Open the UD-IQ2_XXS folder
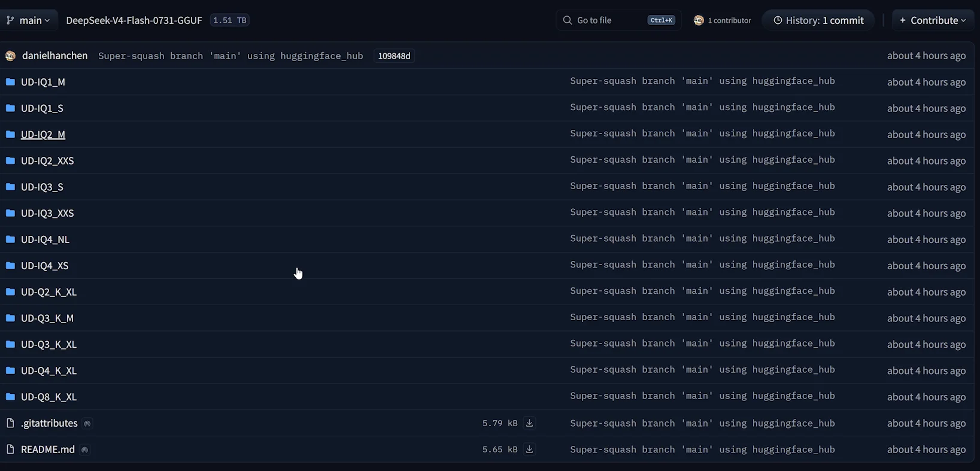 47,161
